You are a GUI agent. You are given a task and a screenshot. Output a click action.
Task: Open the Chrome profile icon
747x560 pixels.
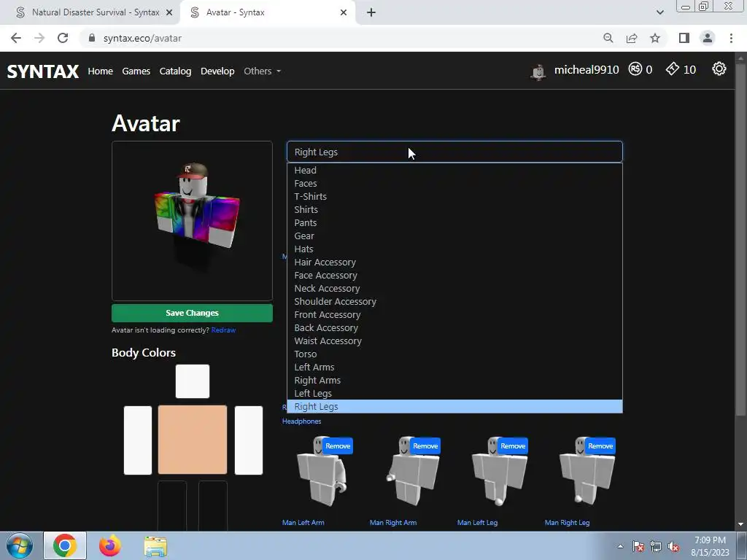[708, 38]
